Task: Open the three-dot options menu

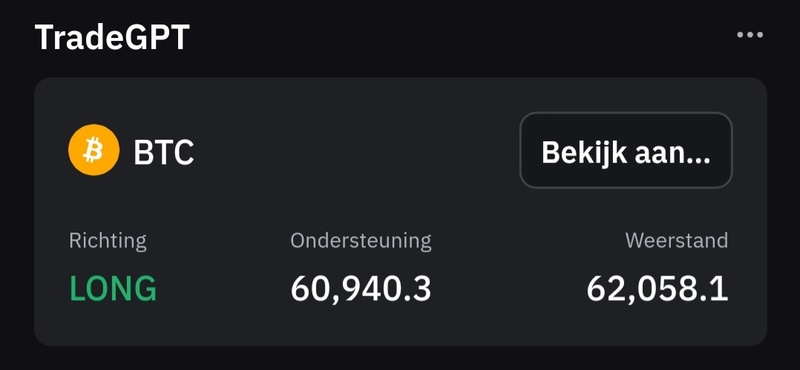Action: [750, 35]
